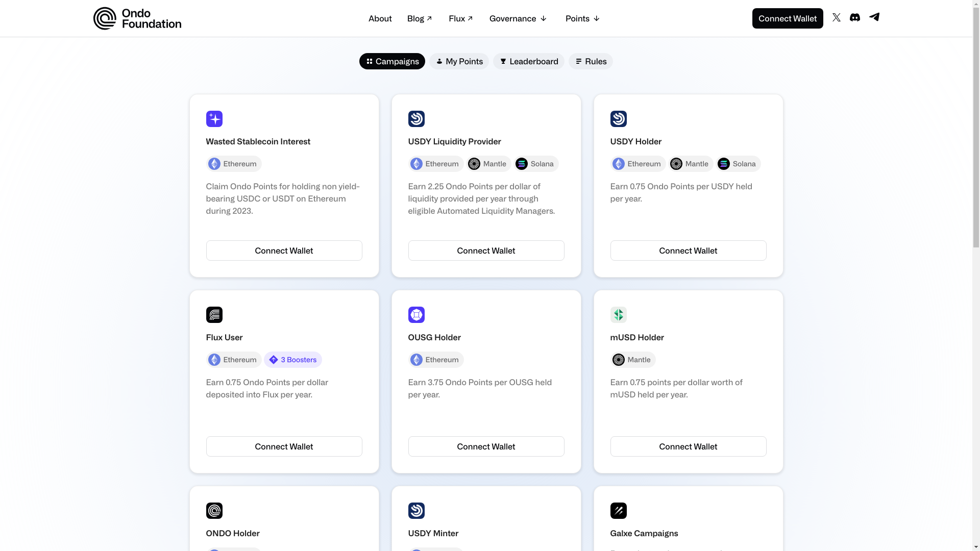
Task: Click 'Earn 3.75 Ondo Points per OUSG' description
Action: click(x=480, y=388)
